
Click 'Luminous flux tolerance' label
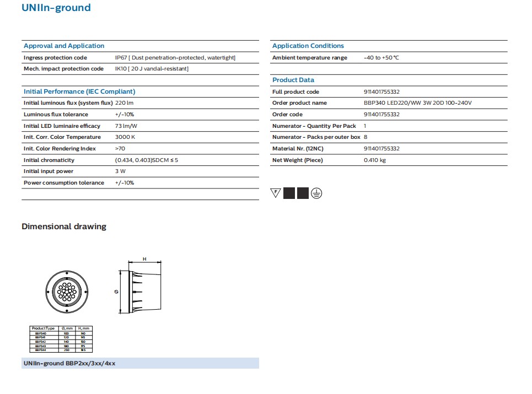(56, 114)
